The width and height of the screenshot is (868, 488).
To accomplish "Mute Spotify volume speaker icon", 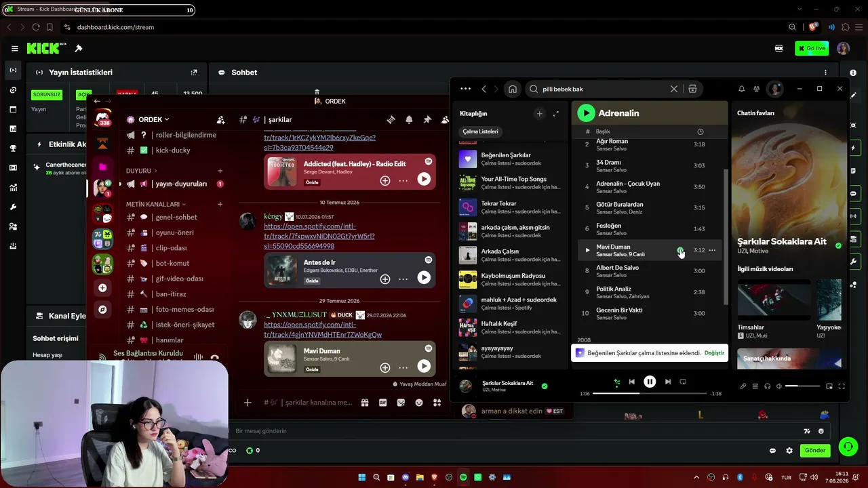I will (x=779, y=386).
